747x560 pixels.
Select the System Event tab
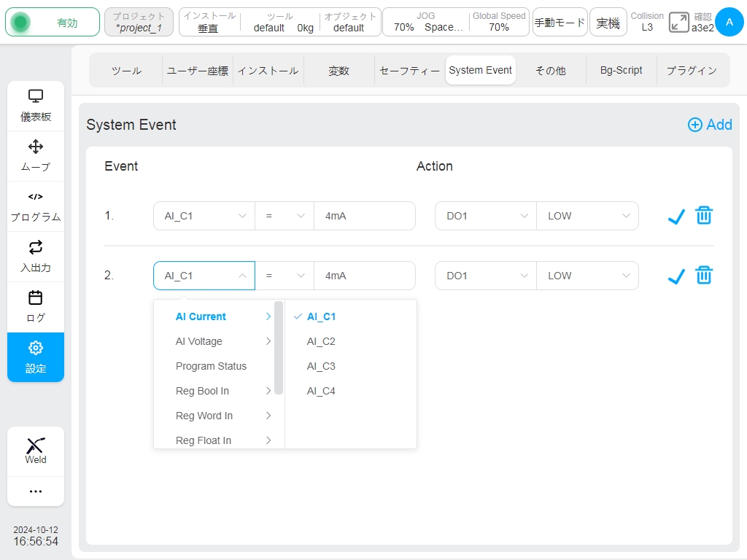coord(480,71)
